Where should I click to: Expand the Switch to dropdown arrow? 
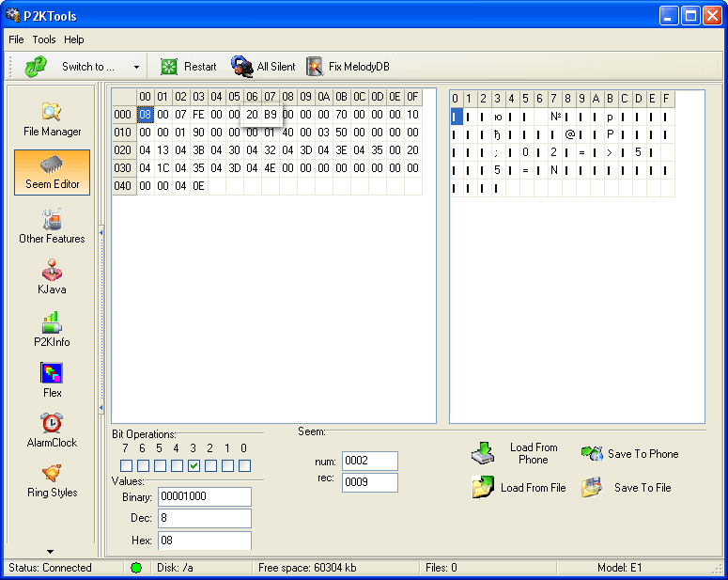[x=136, y=67]
